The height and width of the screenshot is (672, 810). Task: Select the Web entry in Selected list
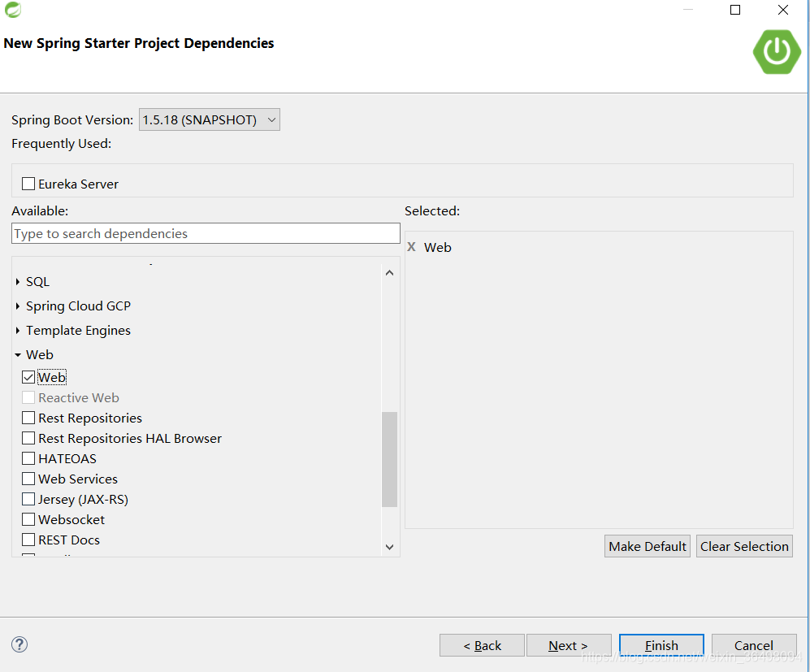coord(438,247)
